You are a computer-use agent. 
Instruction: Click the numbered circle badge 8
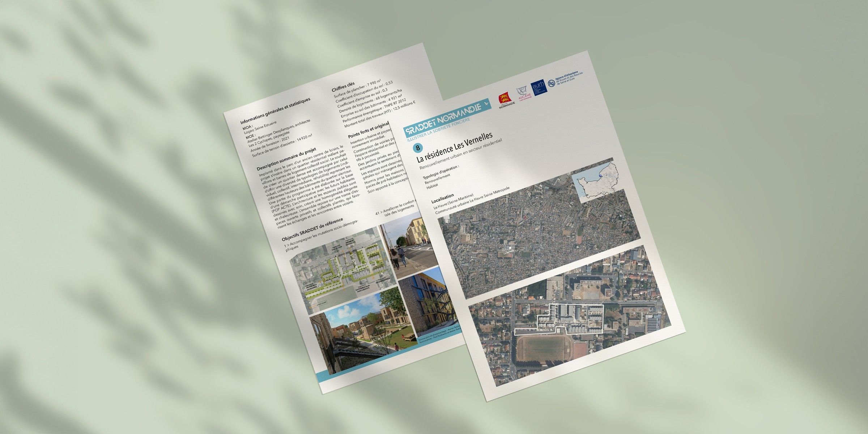coord(418,148)
